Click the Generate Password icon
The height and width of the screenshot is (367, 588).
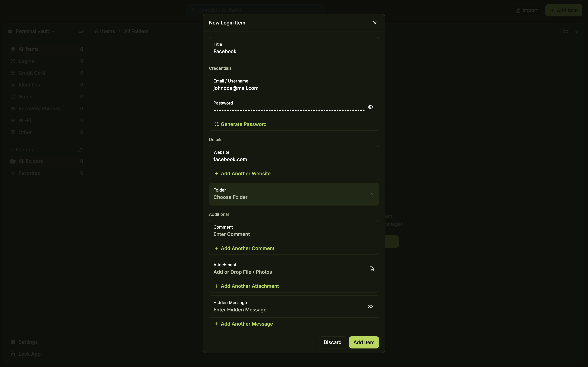[x=216, y=124]
